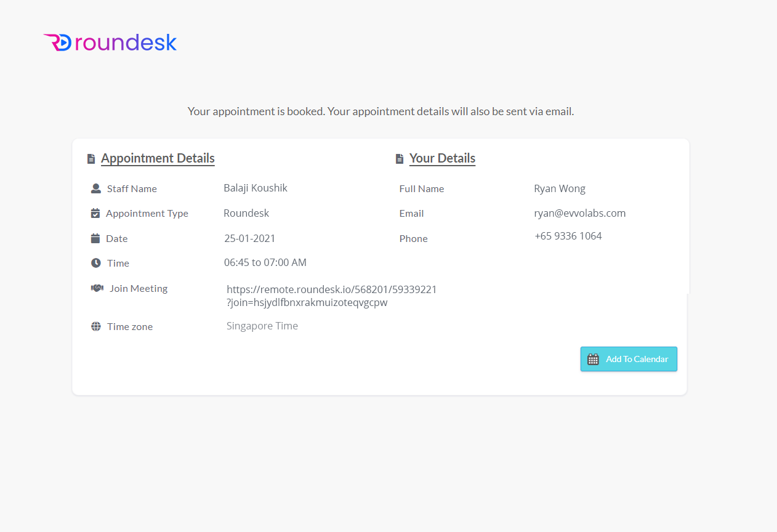
Task: Click the appointment booked confirmation message
Action: (380, 111)
